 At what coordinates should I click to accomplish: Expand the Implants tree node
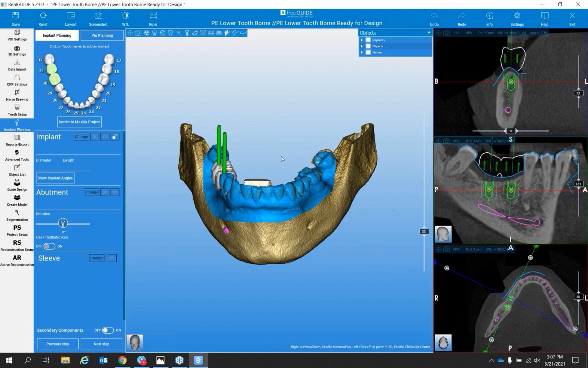362,40
